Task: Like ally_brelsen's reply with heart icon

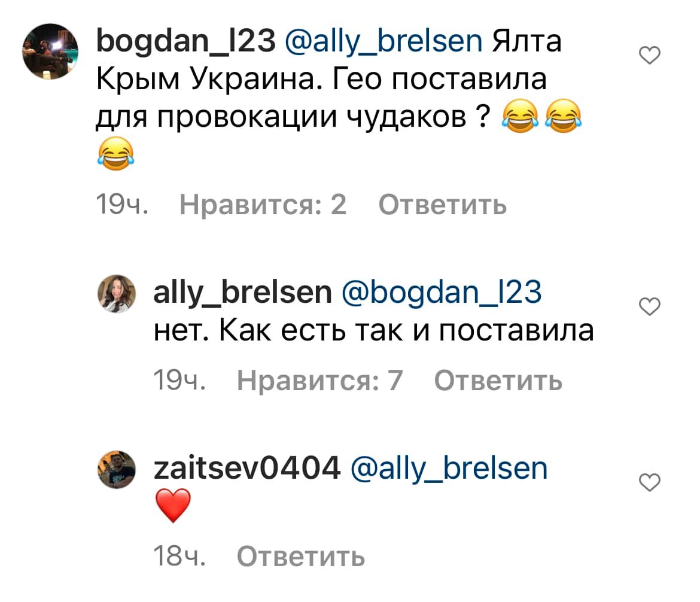Action: click(650, 306)
